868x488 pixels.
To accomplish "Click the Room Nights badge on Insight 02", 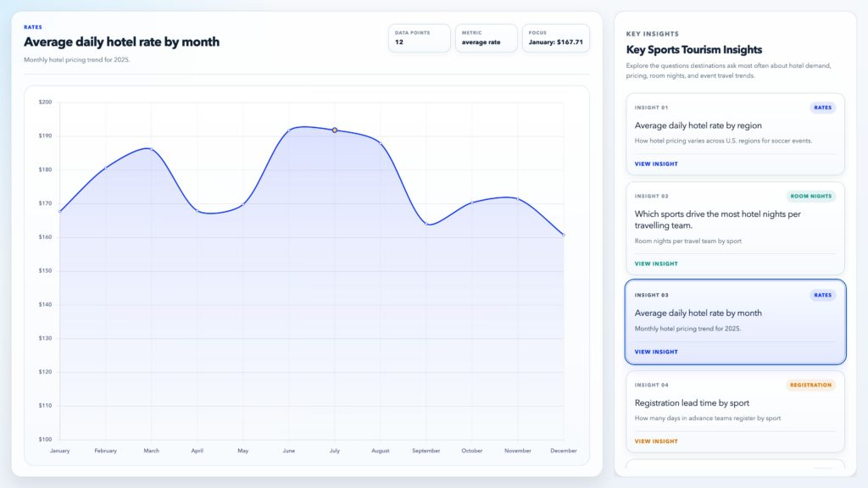I will click(810, 197).
